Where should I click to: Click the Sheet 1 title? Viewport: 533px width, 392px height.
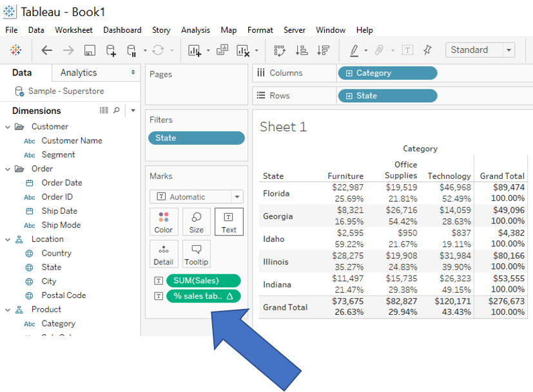click(283, 127)
